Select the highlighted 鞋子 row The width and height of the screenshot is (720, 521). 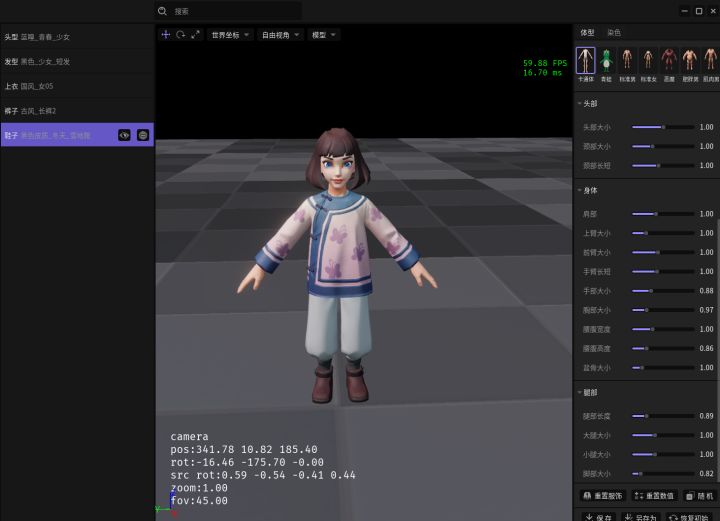tap(77, 135)
